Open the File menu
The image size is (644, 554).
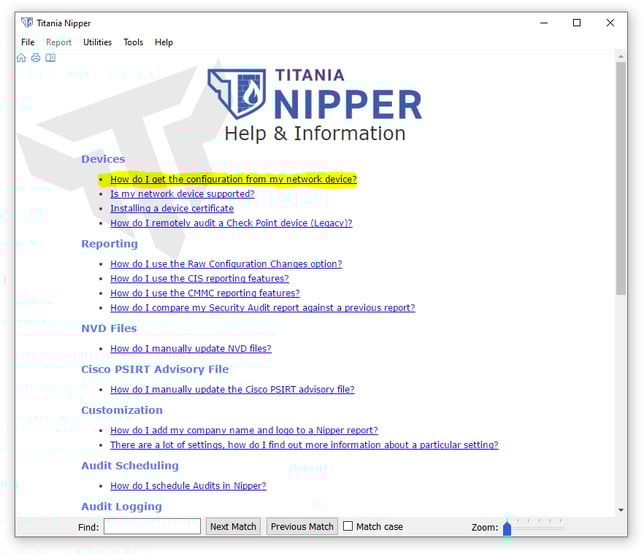pyautogui.click(x=28, y=42)
